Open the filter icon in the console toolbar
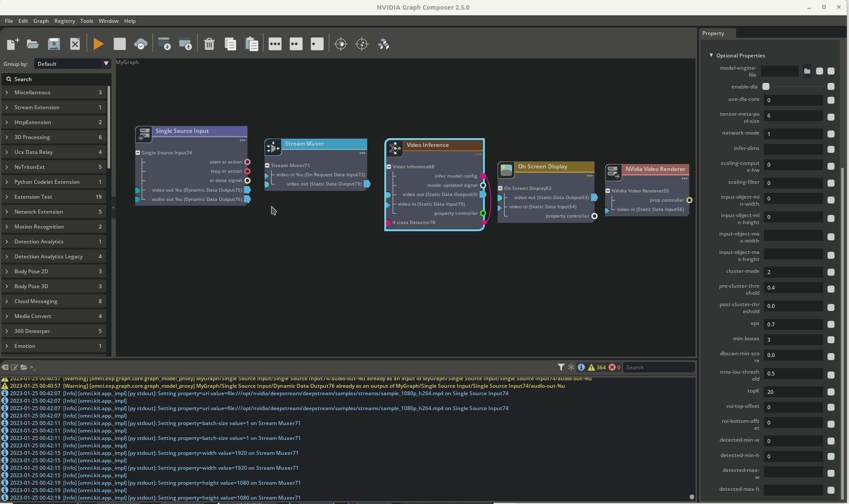Screen dimensions: 849x504 click(x=562, y=367)
